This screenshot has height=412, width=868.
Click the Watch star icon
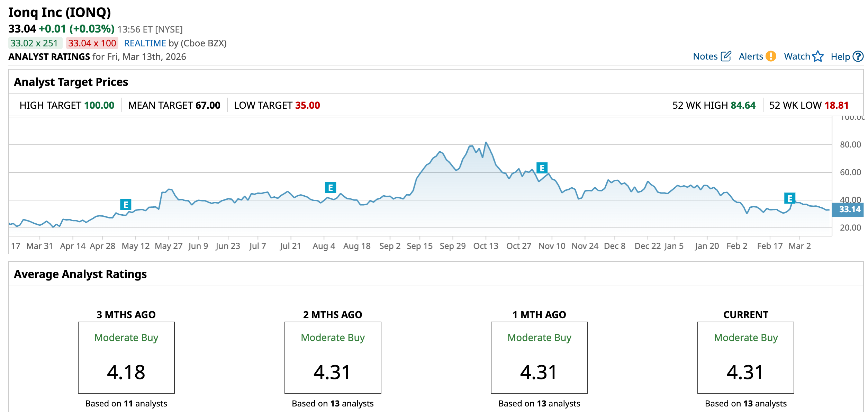pos(818,56)
